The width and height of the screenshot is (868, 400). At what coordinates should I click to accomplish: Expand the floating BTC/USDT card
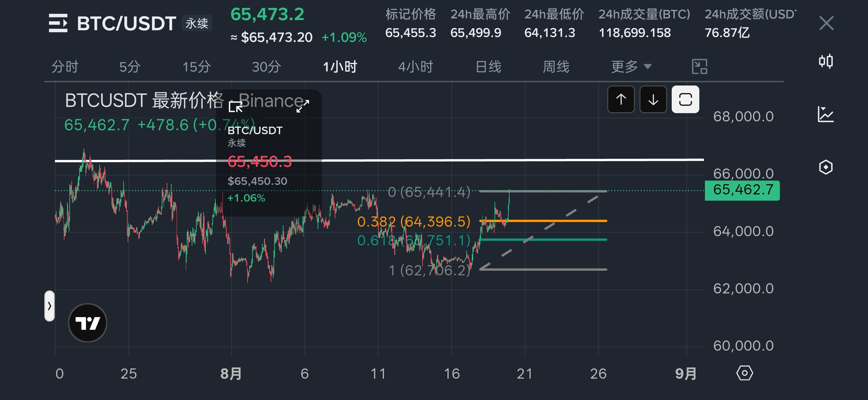(302, 106)
